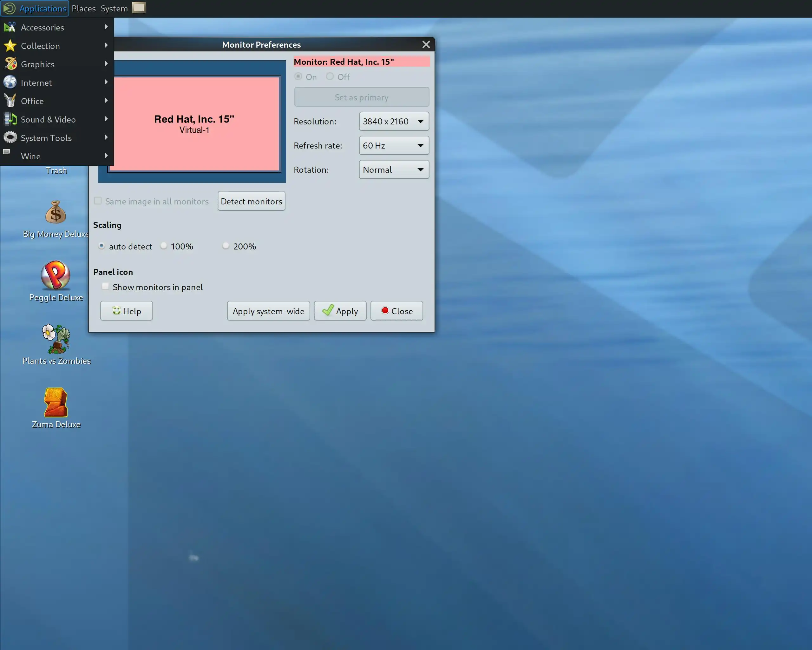Select the 200% scaling radio button
The image size is (812, 650).
click(226, 246)
